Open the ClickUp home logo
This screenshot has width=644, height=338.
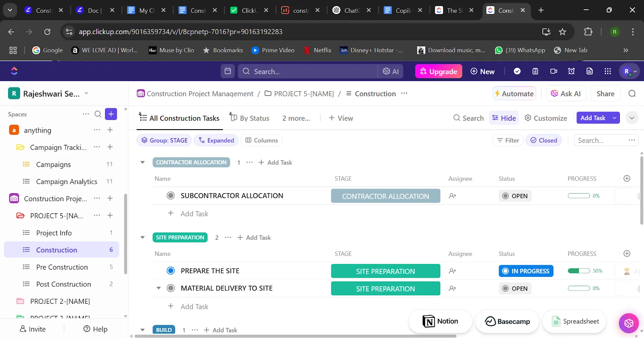tap(14, 71)
